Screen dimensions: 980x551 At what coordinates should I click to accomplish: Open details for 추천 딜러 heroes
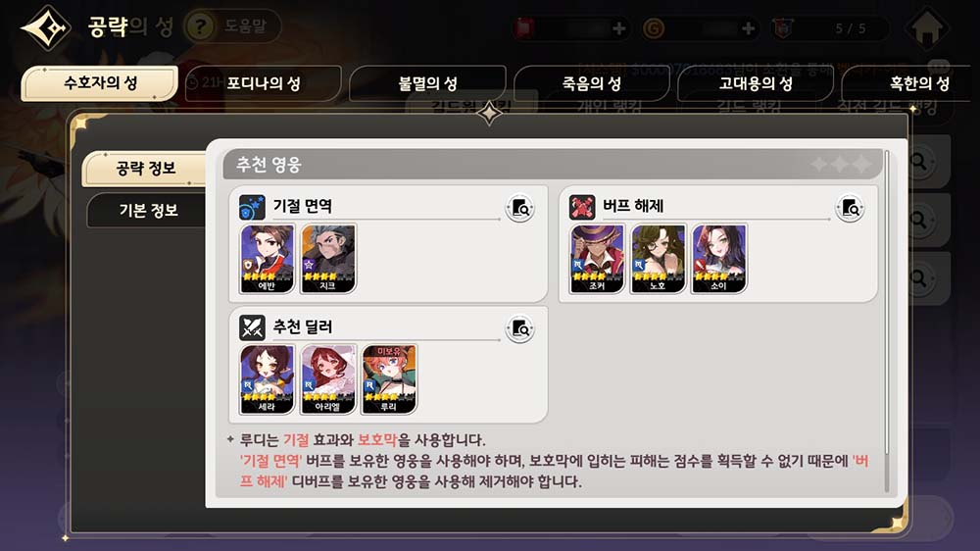pos(519,328)
